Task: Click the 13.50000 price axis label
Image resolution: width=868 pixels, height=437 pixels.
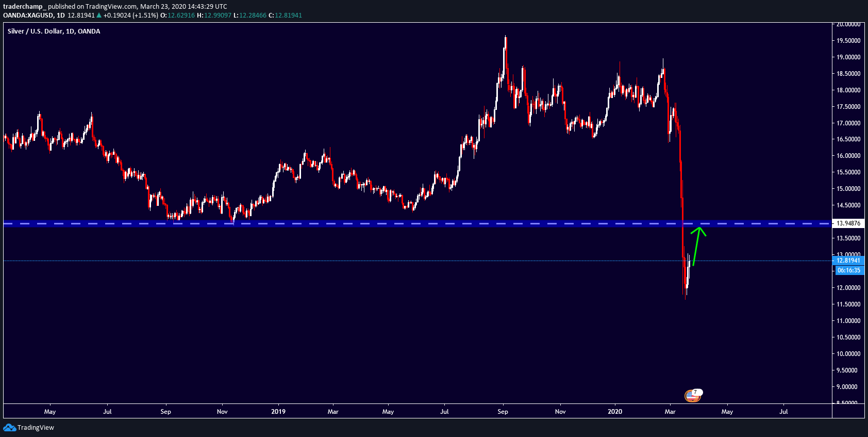Action: 848,238
